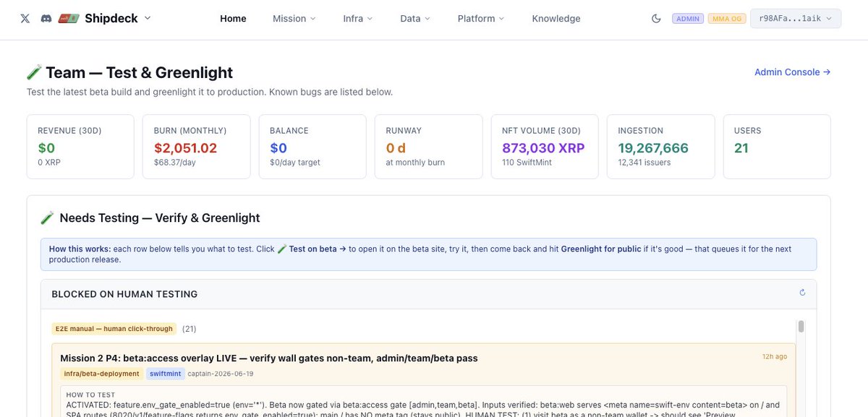The width and height of the screenshot is (868, 417).
Task: Open the Admin Console link
Action: pyautogui.click(x=792, y=72)
